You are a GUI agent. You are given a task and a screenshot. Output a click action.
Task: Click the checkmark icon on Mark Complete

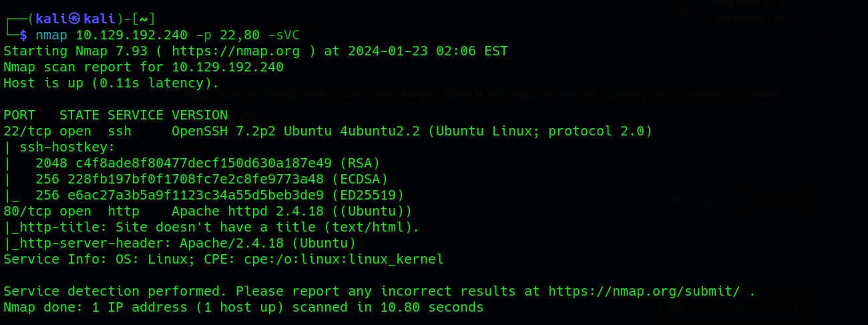(676, 306)
